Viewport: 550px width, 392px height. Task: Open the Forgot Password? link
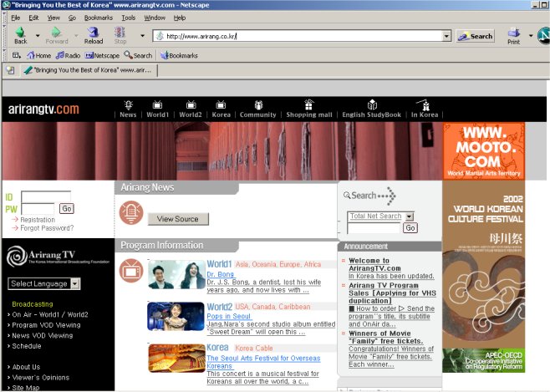point(47,228)
